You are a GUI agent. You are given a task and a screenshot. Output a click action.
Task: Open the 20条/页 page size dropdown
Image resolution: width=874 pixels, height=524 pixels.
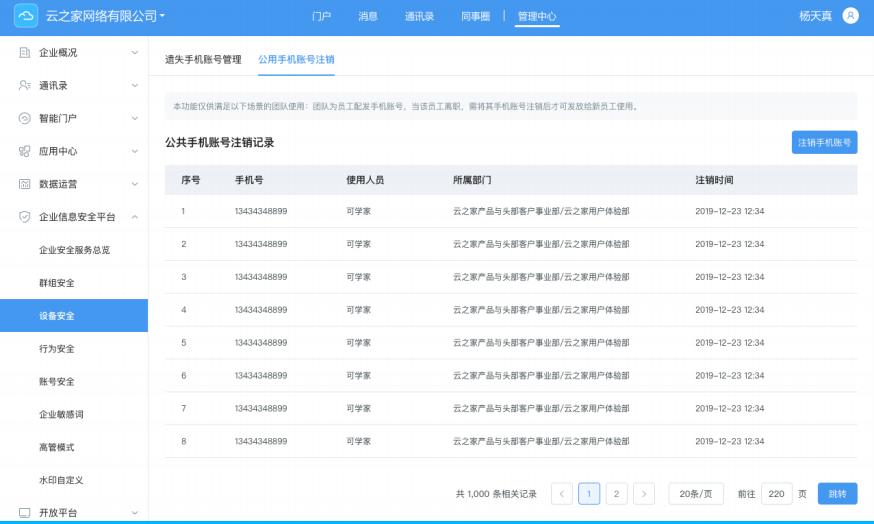696,494
